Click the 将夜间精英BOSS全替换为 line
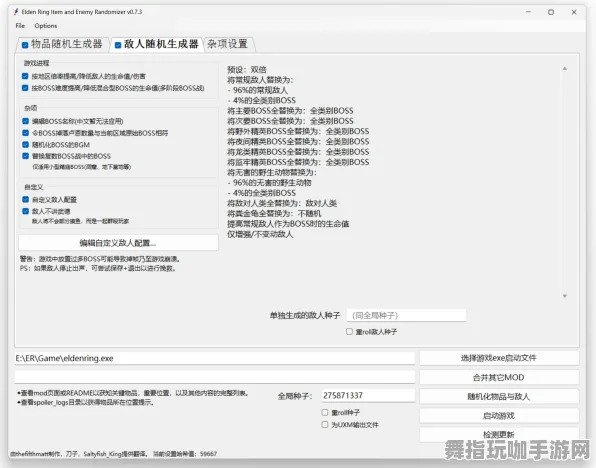 click(x=298, y=141)
